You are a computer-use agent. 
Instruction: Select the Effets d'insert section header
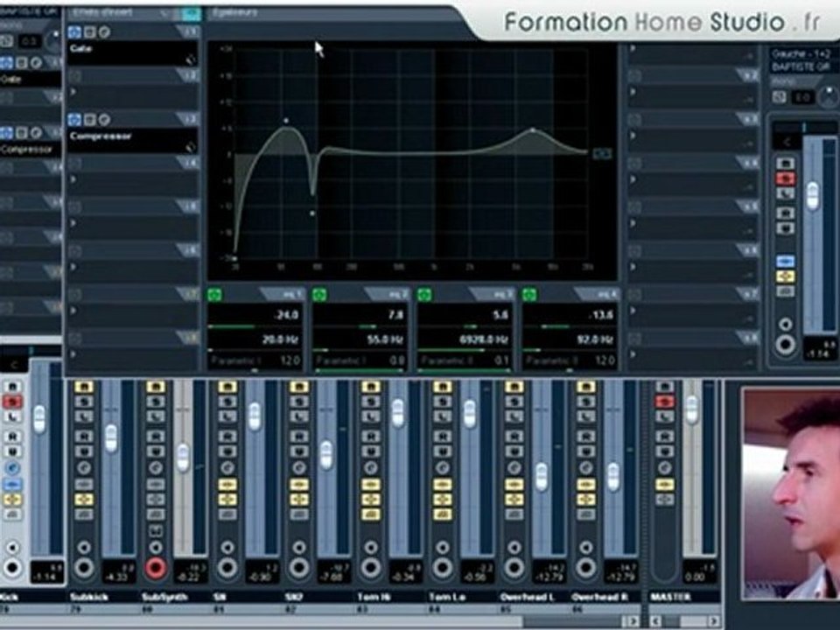pyautogui.click(x=102, y=13)
